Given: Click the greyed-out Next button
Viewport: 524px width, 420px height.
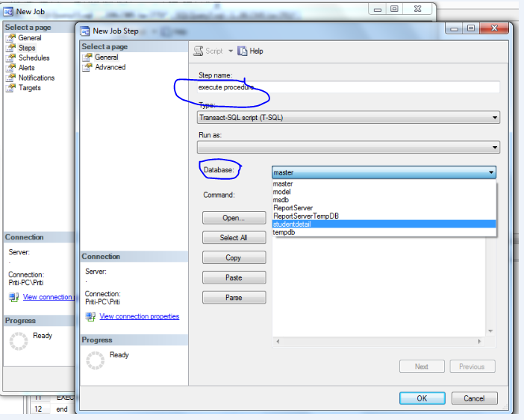Looking at the screenshot, I should [422, 366].
